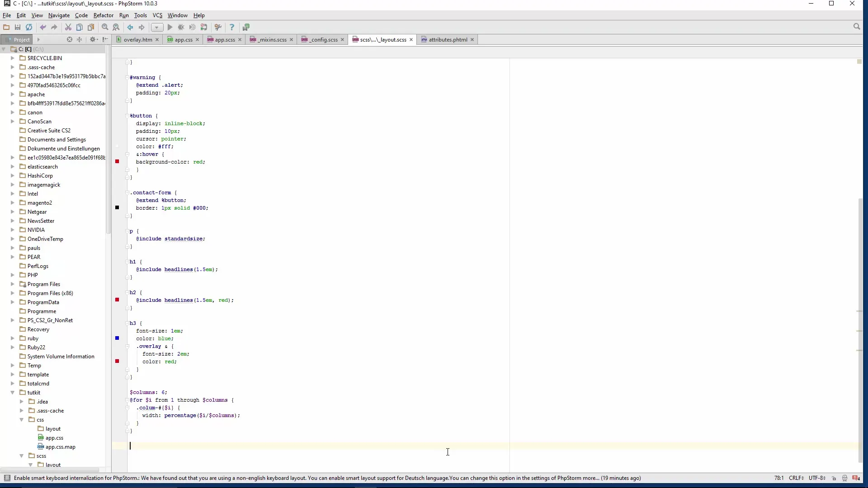The image size is (868, 488).
Task: Switch to the attributes.phtml tab
Action: point(448,40)
